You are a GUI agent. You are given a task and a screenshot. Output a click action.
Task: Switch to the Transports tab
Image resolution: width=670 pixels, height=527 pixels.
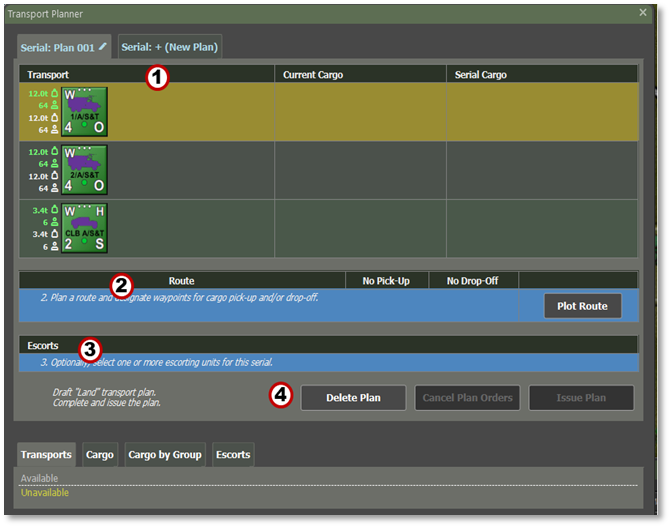(x=47, y=455)
